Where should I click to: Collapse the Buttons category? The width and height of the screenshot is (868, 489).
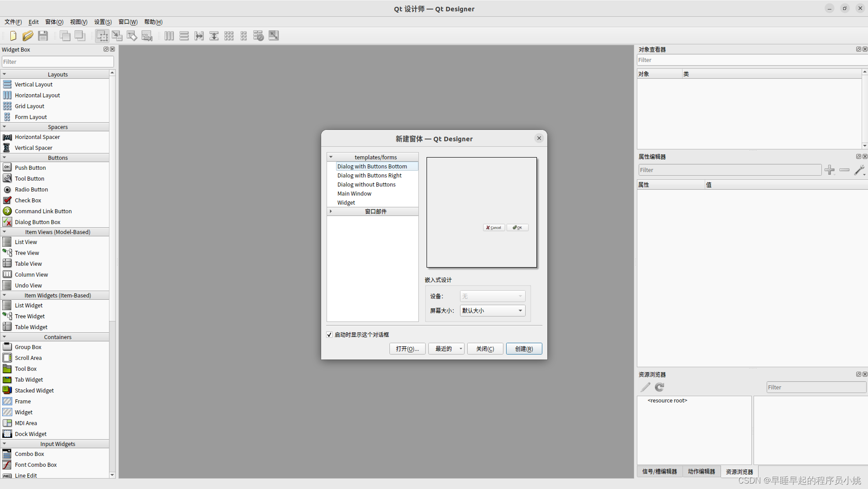pos(5,158)
